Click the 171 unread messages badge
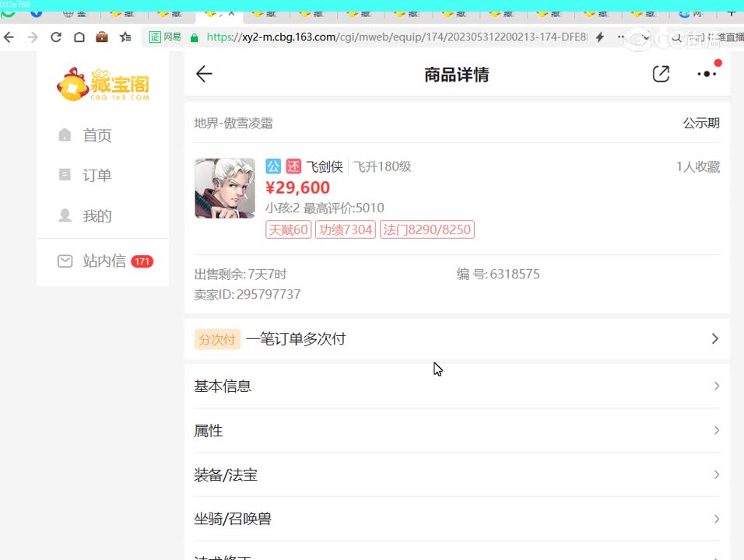The width and height of the screenshot is (744, 560). [142, 261]
